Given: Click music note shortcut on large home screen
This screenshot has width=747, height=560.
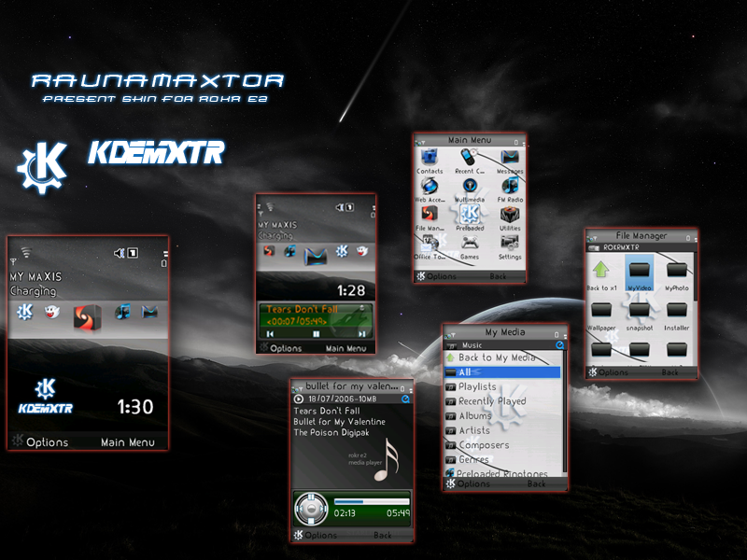Looking at the screenshot, I should pyautogui.click(x=122, y=312).
